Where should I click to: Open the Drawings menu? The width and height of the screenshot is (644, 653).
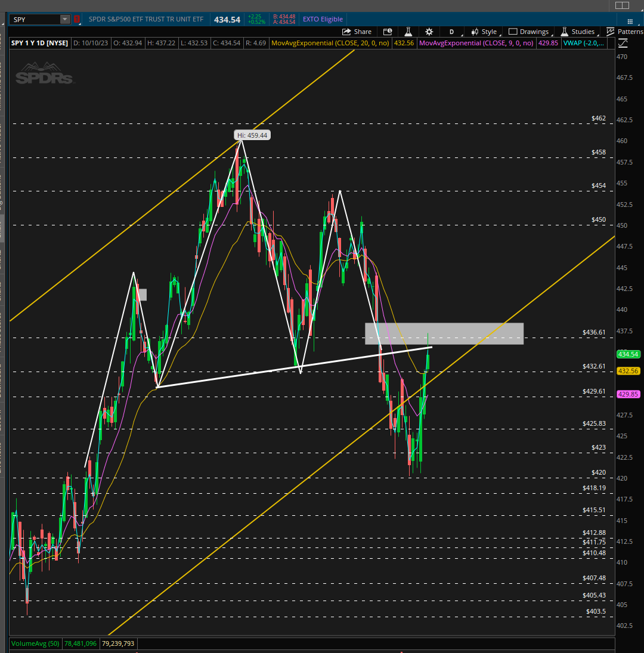coord(529,32)
